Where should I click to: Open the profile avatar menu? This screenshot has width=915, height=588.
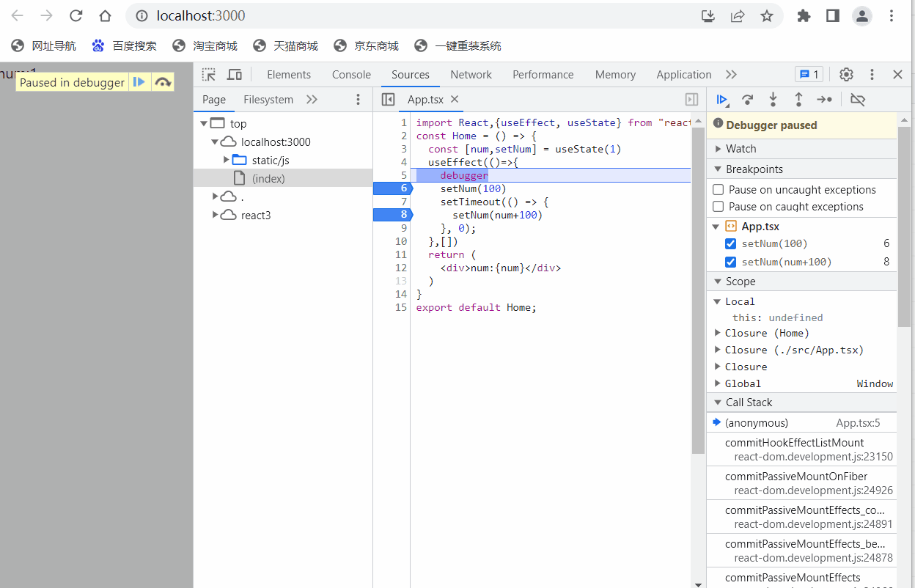[862, 15]
